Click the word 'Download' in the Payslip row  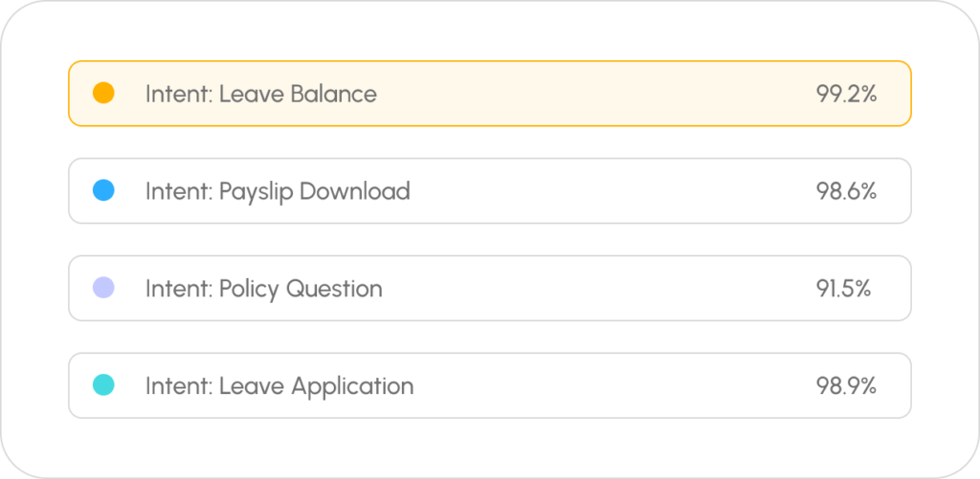(x=355, y=191)
